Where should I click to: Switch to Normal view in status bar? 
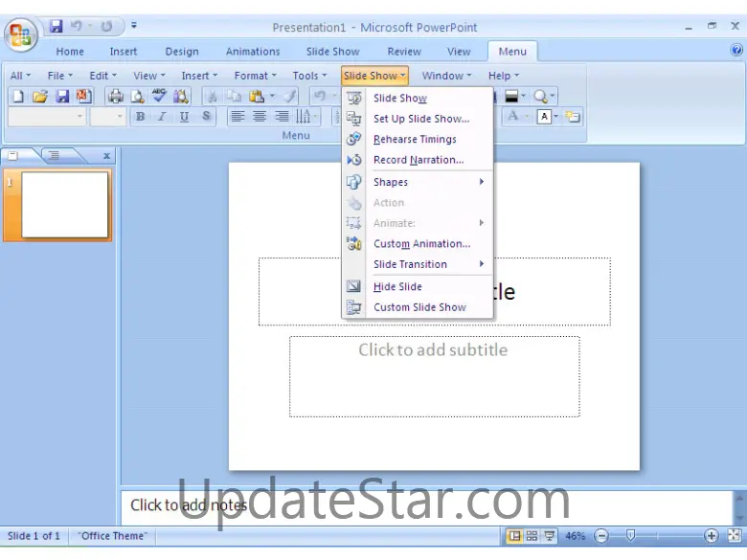514,536
